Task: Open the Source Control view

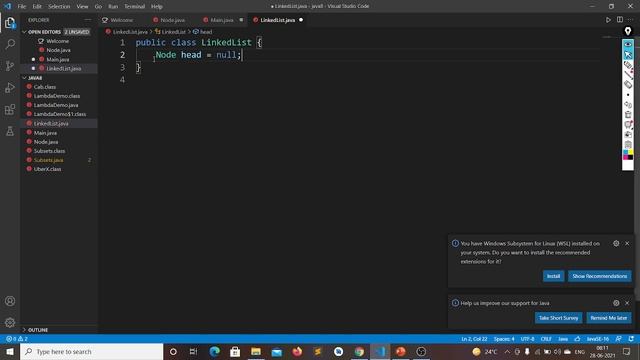Action: [x=10, y=66]
